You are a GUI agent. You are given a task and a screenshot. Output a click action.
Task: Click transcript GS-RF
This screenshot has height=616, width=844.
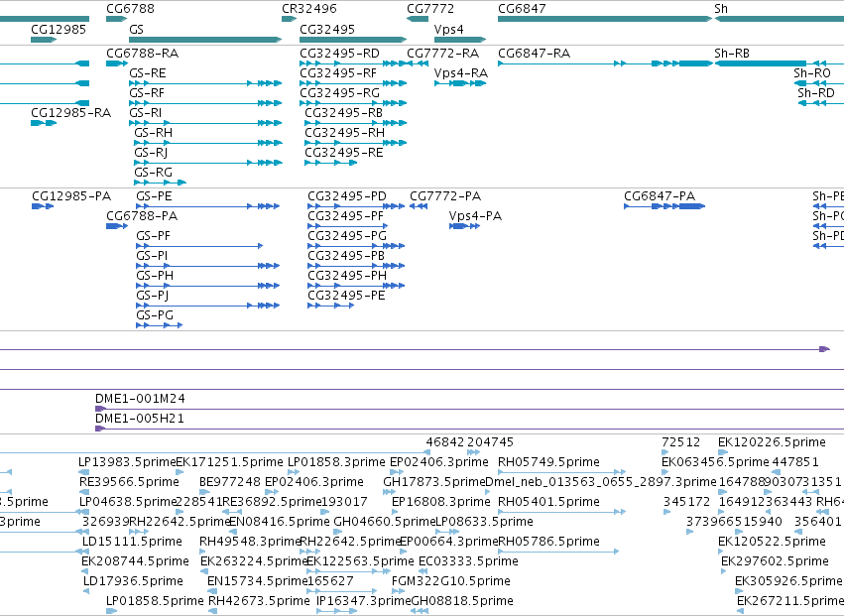click(205, 103)
